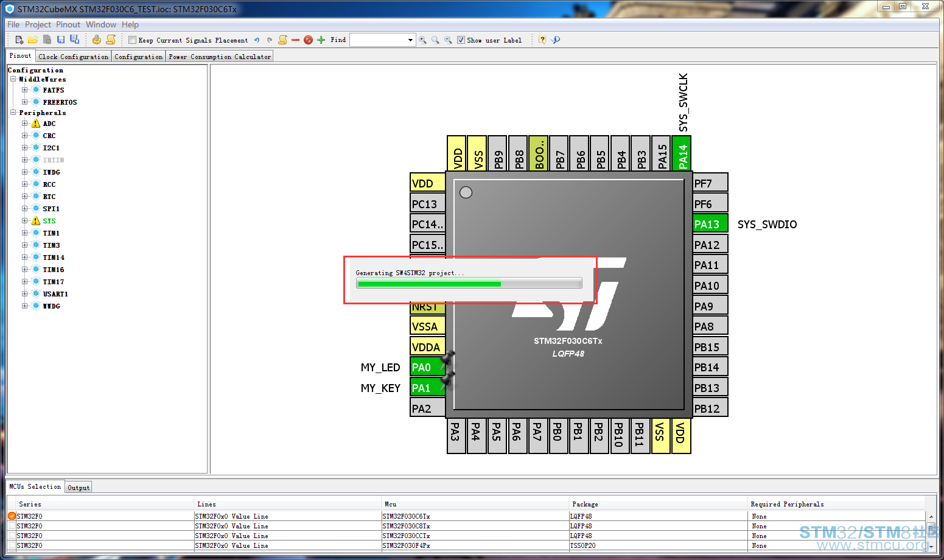This screenshot has height=560, width=944.
Task: Click the PC13 pin on the chip
Action: point(428,204)
